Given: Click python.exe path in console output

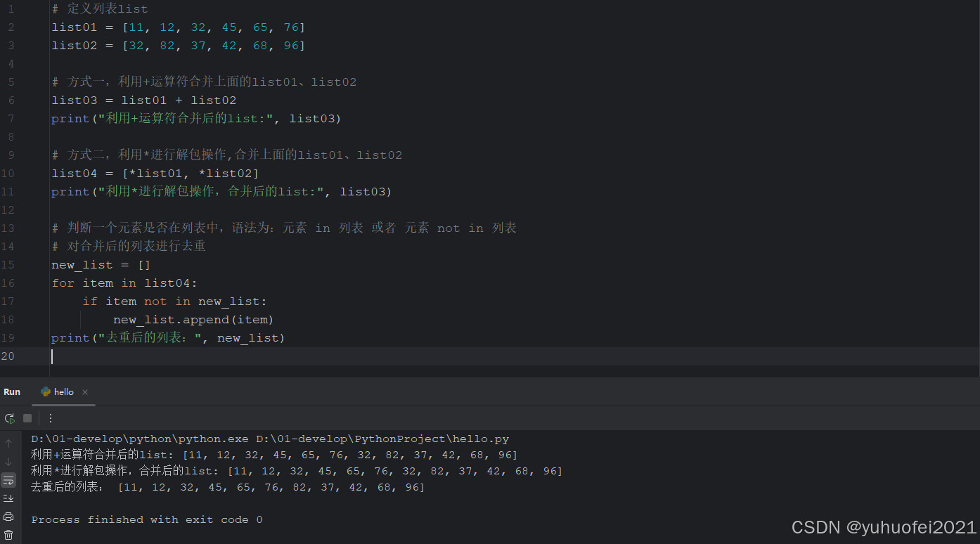Looking at the screenshot, I should [140, 439].
